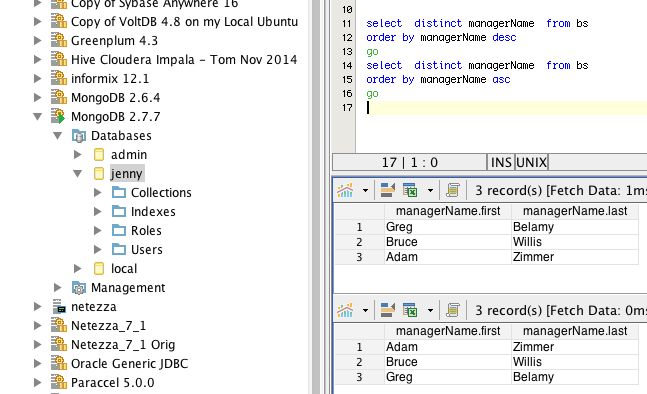
Task: Click the Indexes folder icon
Action: [x=119, y=211]
